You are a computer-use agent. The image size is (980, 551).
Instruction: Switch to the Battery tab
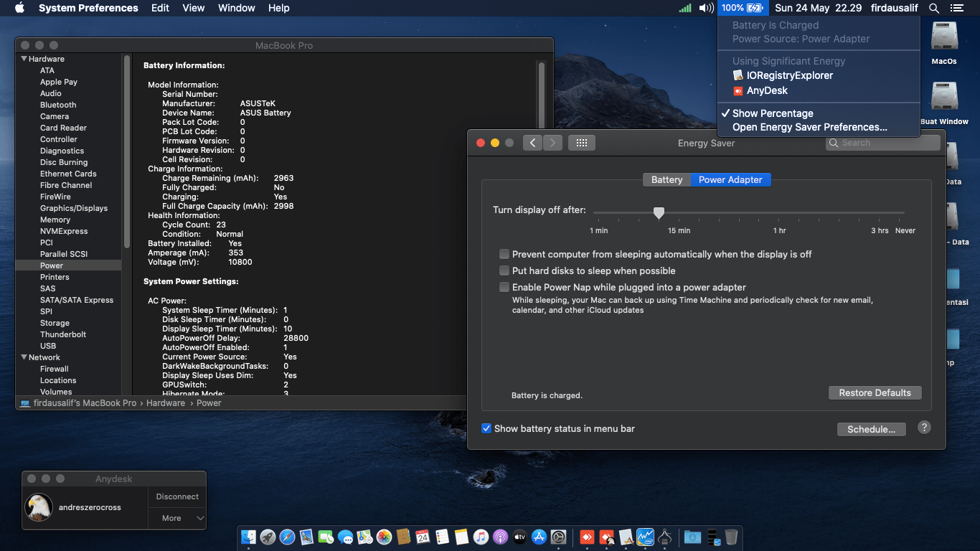point(666,179)
